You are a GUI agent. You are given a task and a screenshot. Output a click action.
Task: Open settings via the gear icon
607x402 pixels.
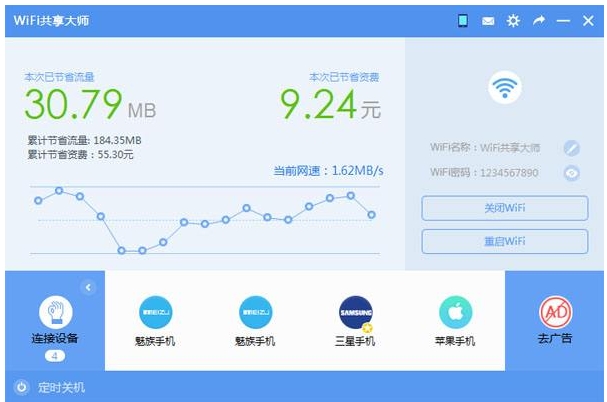513,21
